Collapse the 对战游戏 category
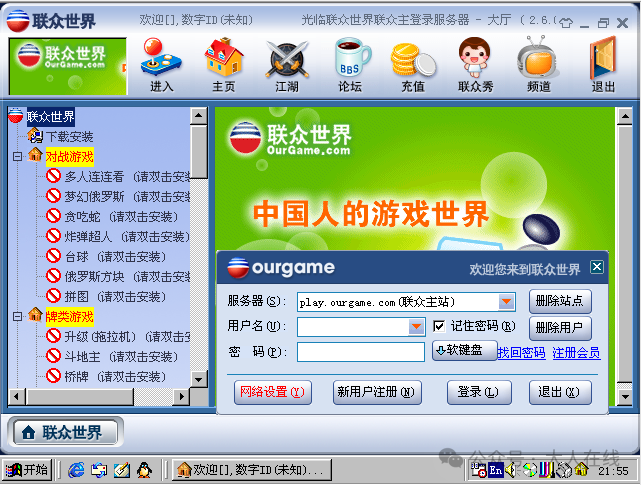Image resolution: width=641 pixels, height=485 pixels. pos(17,157)
